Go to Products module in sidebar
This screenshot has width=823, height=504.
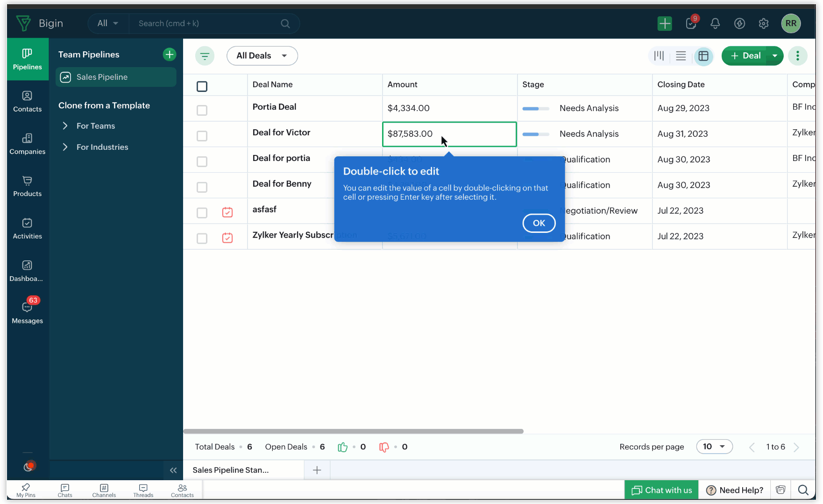[x=28, y=186]
